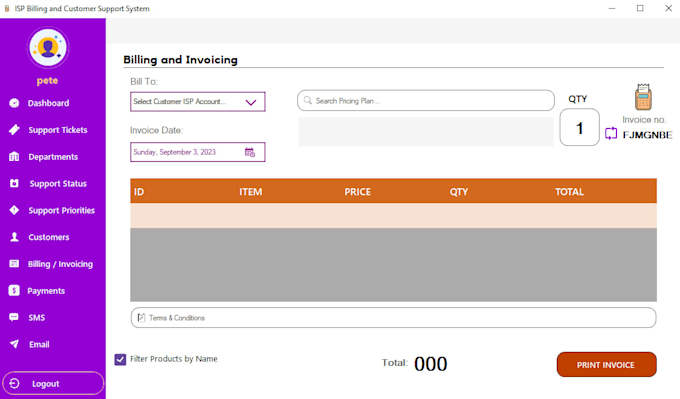Click the Support Priorities diamond icon
The width and height of the screenshot is (680, 399).
(14, 210)
